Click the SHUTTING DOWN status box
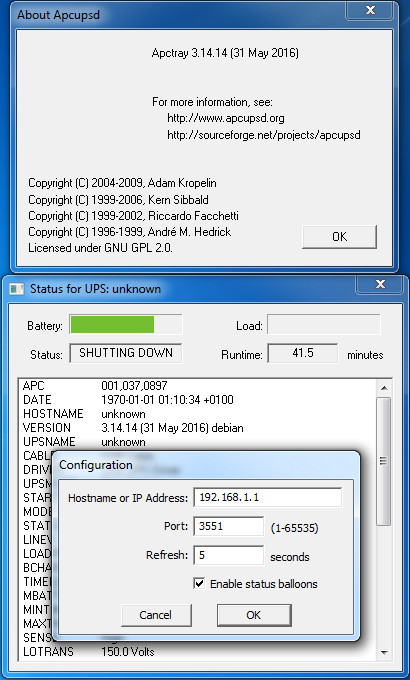This screenshot has width=410, height=680. coord(126,353)
